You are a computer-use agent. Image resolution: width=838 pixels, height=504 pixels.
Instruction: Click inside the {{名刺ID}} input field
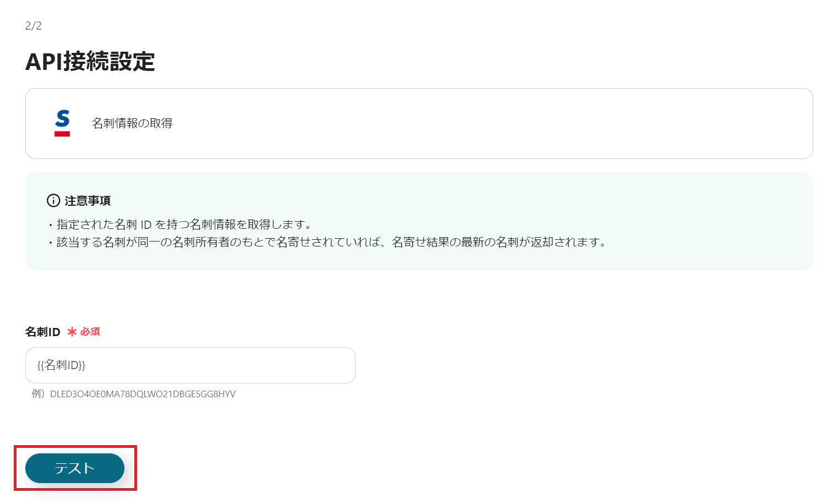190,365
